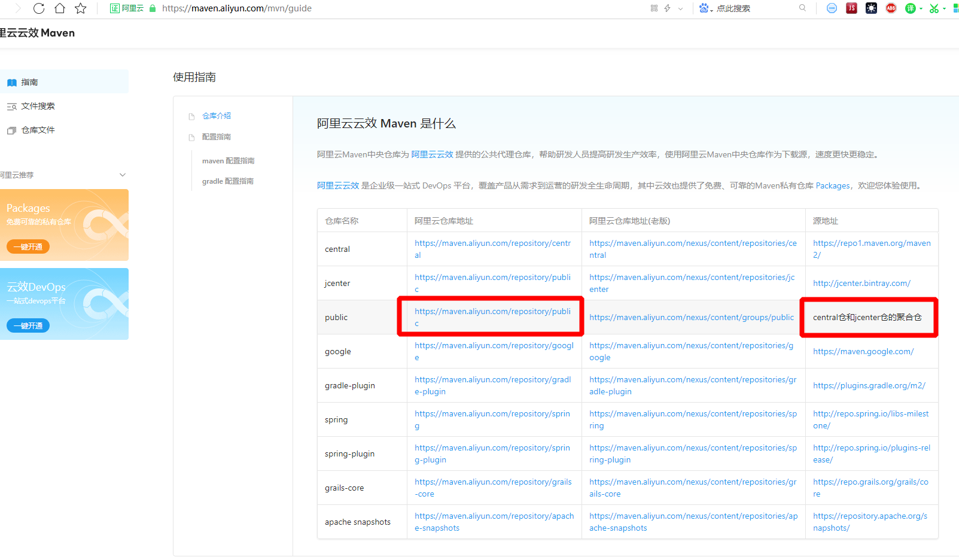Screen dimensions: 959x560
Task: Open the red JS extension icon
Action: 851,8
